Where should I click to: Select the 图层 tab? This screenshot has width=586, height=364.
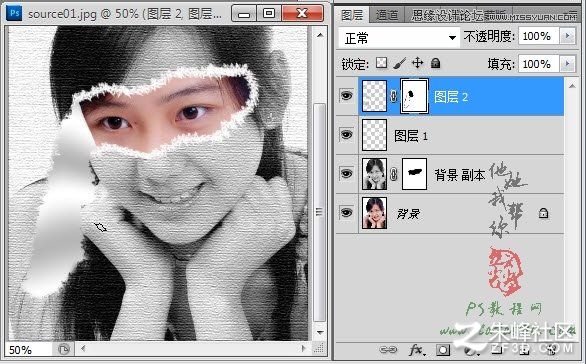[352, 15]
